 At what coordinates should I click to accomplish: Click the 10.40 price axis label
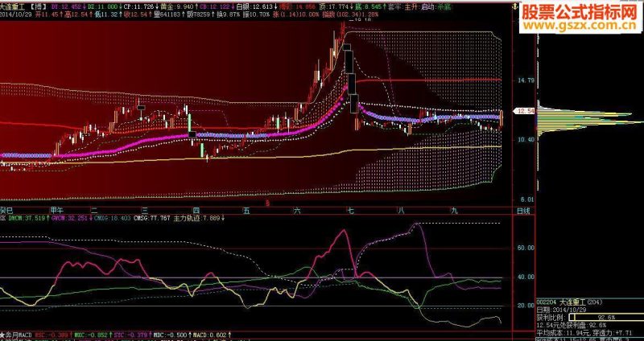525,140
